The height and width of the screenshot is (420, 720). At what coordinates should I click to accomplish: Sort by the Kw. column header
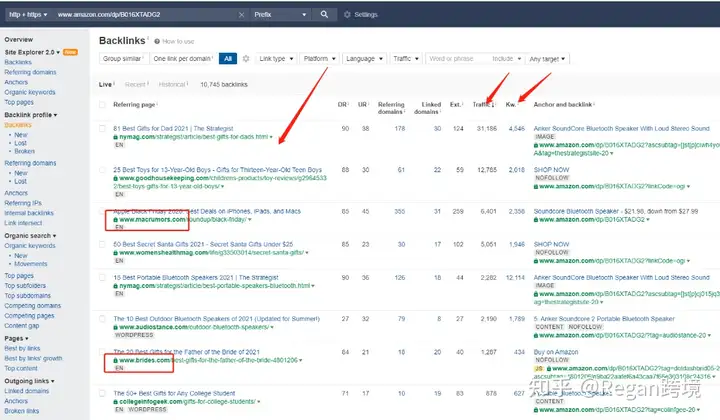pos(511,105)
